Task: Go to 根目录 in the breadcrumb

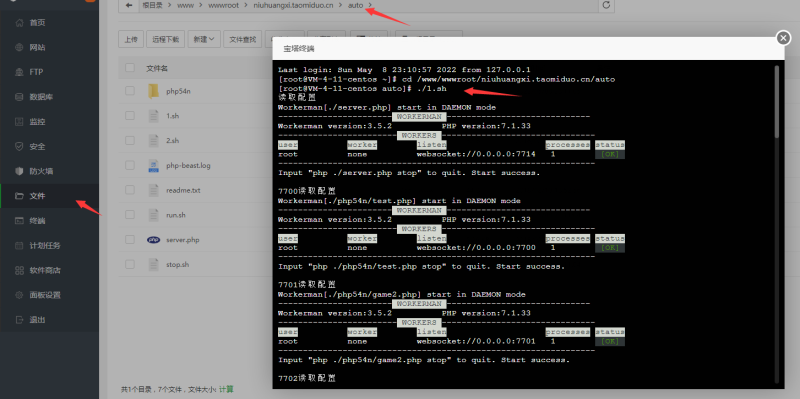Action: coord(152,6)
